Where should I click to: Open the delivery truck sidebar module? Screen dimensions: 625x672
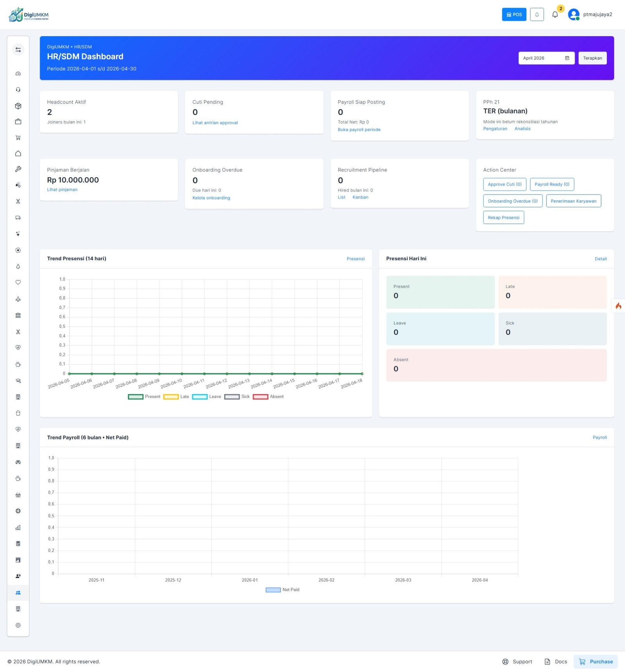pos(18,218)
